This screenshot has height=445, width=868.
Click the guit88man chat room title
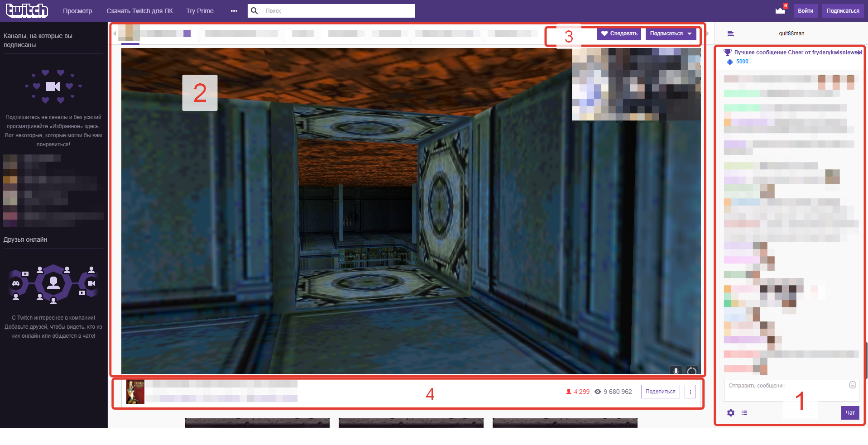tap(791, 33)
